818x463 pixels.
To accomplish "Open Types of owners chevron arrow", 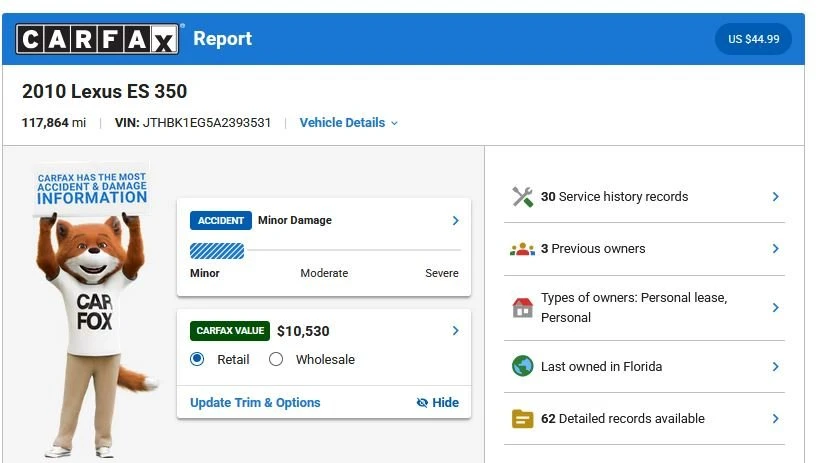I will pyautogui.click(x=776, y=308).
